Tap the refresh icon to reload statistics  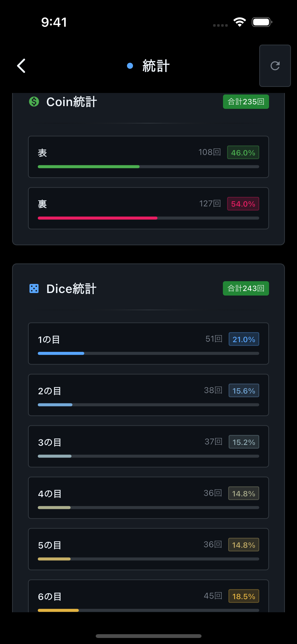(x=275, y=66)
